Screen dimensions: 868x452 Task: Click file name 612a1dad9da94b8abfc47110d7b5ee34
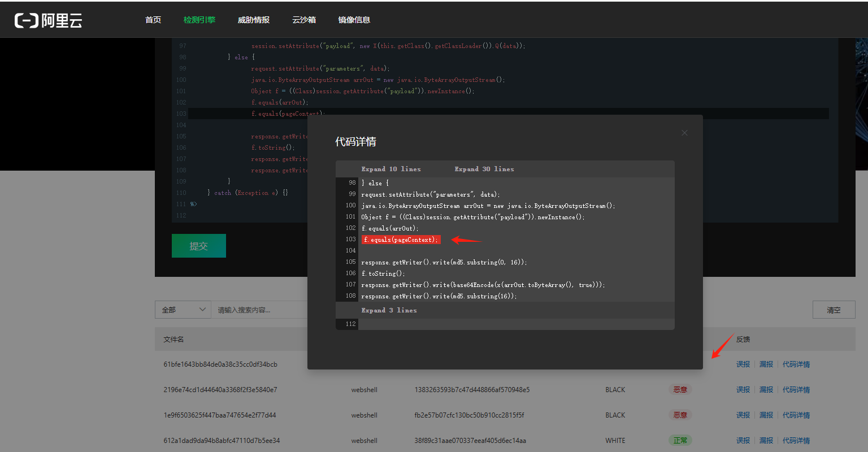[x=222, y=441]
